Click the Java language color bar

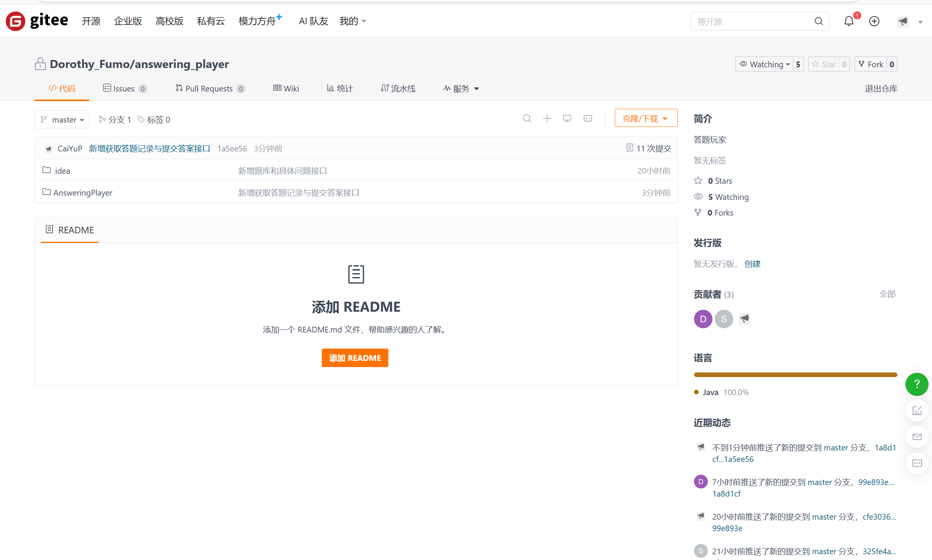pyautogui.click(x=795, y=375)
